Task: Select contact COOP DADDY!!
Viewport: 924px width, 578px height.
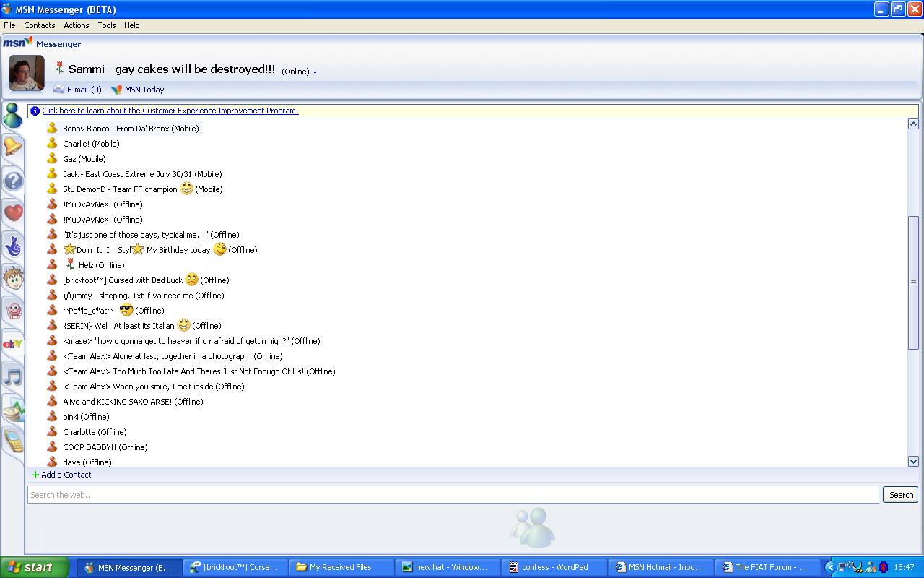Action: 105,447
